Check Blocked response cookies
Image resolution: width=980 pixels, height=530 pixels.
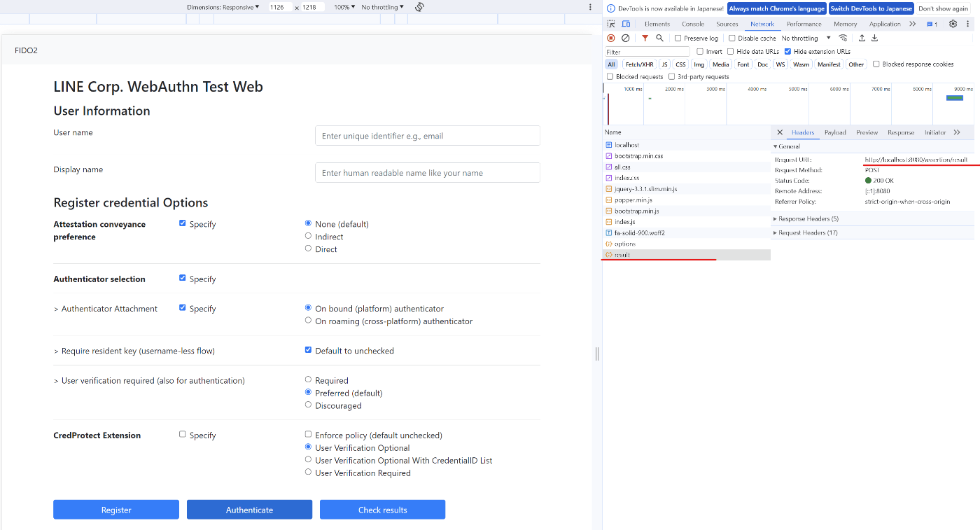coord(876,64)
